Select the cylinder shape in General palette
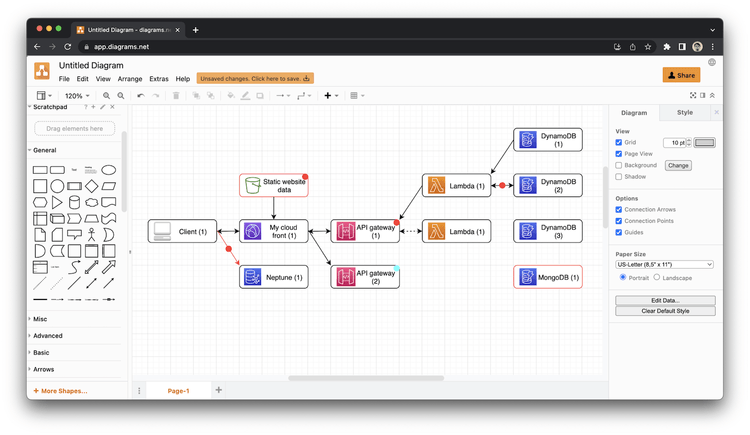 pos(74,202)
